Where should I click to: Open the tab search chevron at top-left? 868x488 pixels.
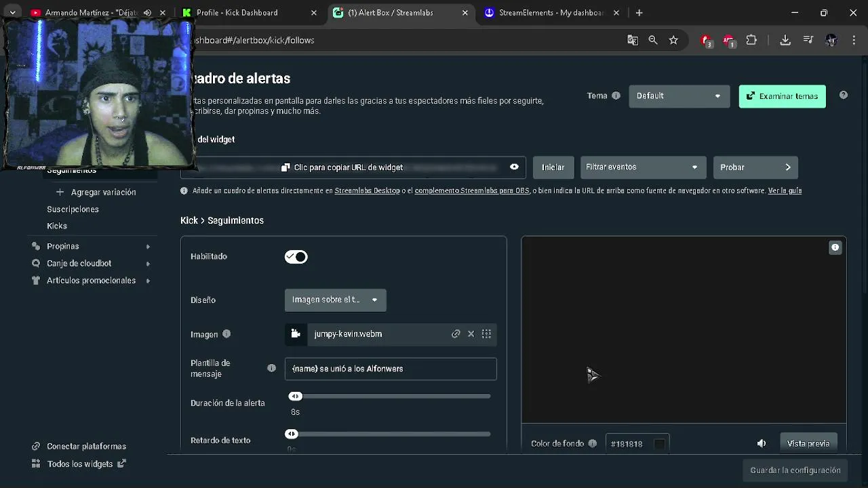pyautogui.click(x=12, y=12)
